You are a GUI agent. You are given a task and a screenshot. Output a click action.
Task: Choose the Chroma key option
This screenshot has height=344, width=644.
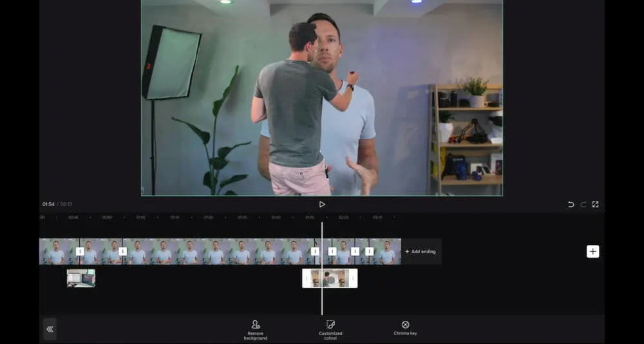point(405,328)
